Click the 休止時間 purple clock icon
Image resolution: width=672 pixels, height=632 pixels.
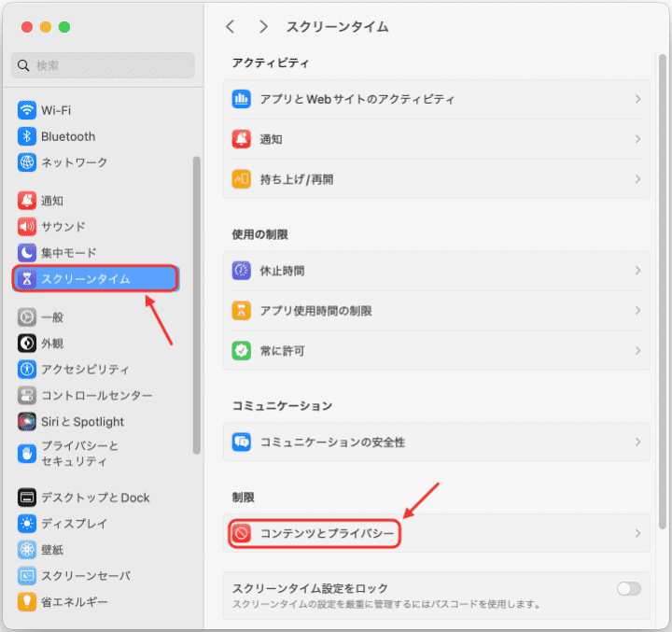[x=242, y=271]
